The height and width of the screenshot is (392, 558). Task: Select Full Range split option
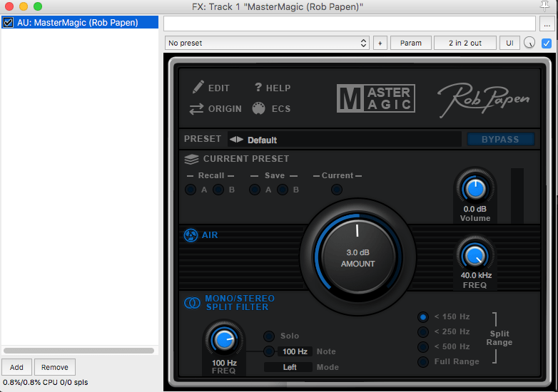(422, 362)
